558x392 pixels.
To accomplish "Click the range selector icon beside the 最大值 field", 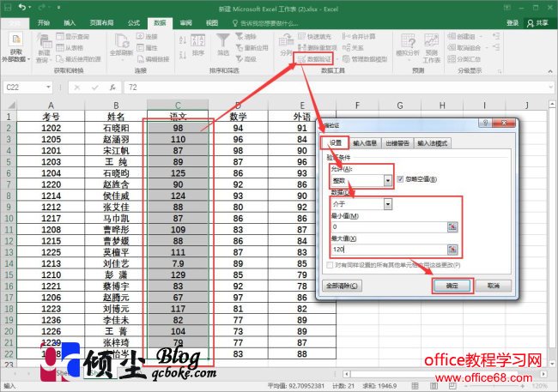I will pyautogui.click(x=452, y=250).
